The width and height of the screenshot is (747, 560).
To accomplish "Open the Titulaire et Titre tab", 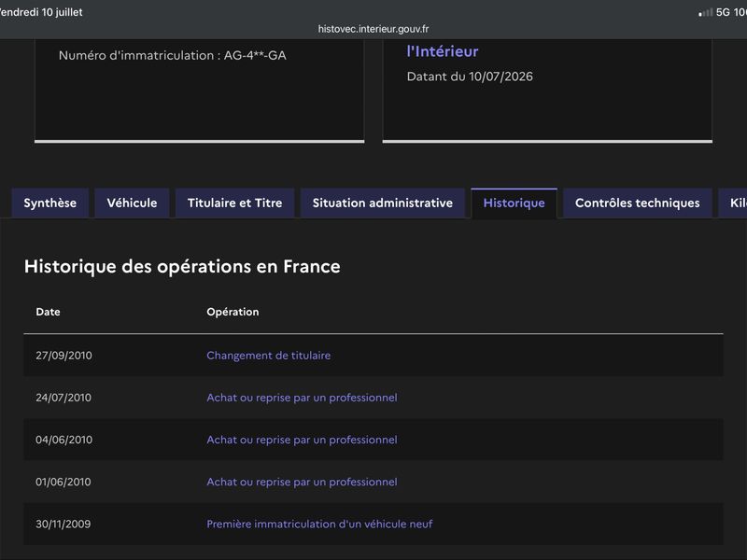I will (x=235, y=203).
